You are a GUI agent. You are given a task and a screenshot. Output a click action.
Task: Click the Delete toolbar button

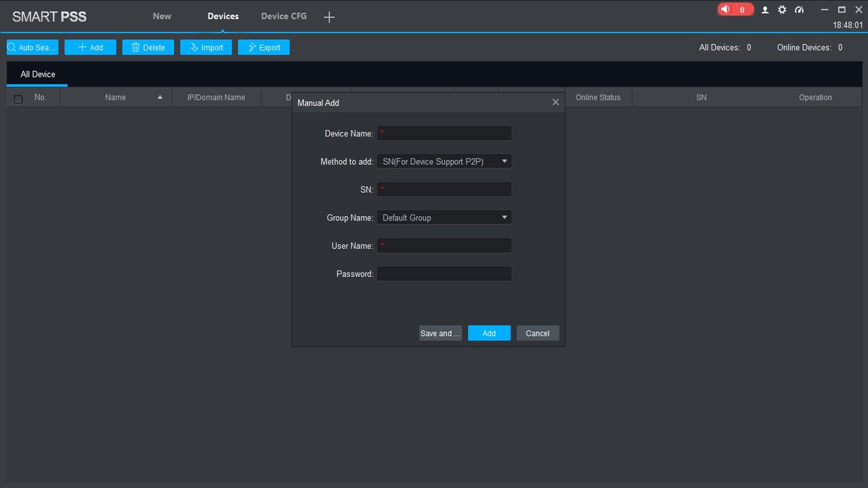[x=148, y=47]
